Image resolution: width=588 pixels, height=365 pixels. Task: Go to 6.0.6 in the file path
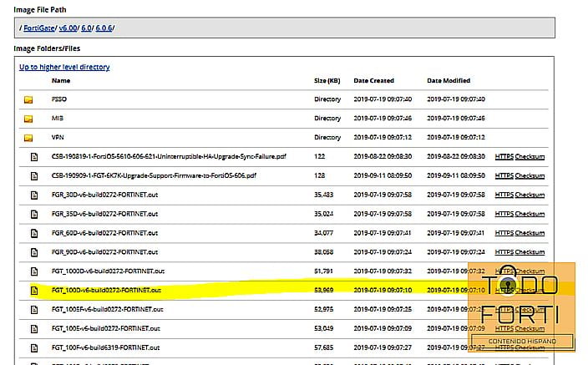point(104,28)
